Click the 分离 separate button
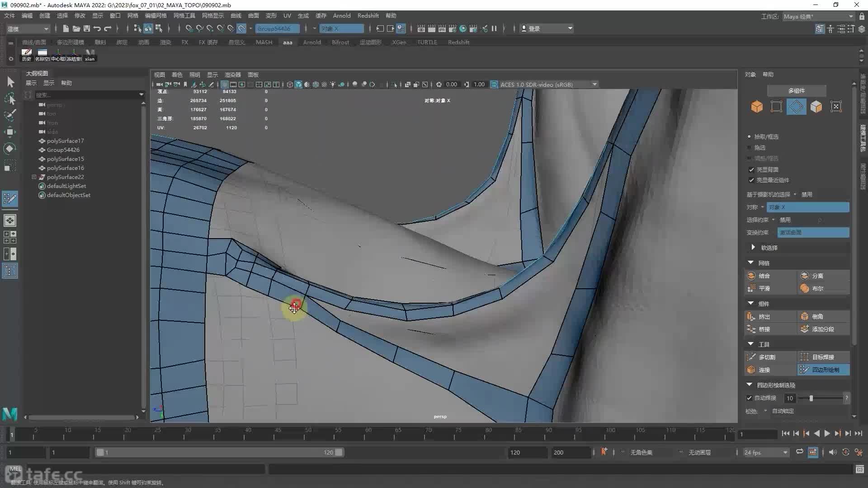The image size is (868, 488). 823,276
